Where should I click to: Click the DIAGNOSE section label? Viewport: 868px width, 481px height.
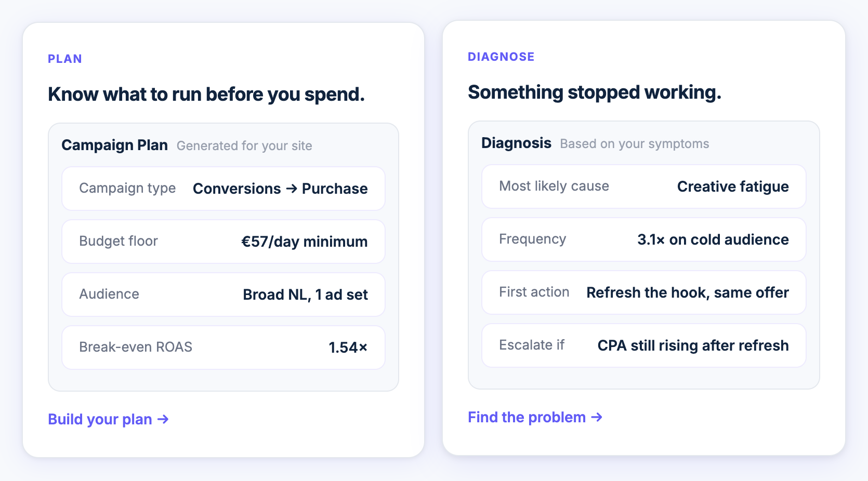(x=501, y=57)
